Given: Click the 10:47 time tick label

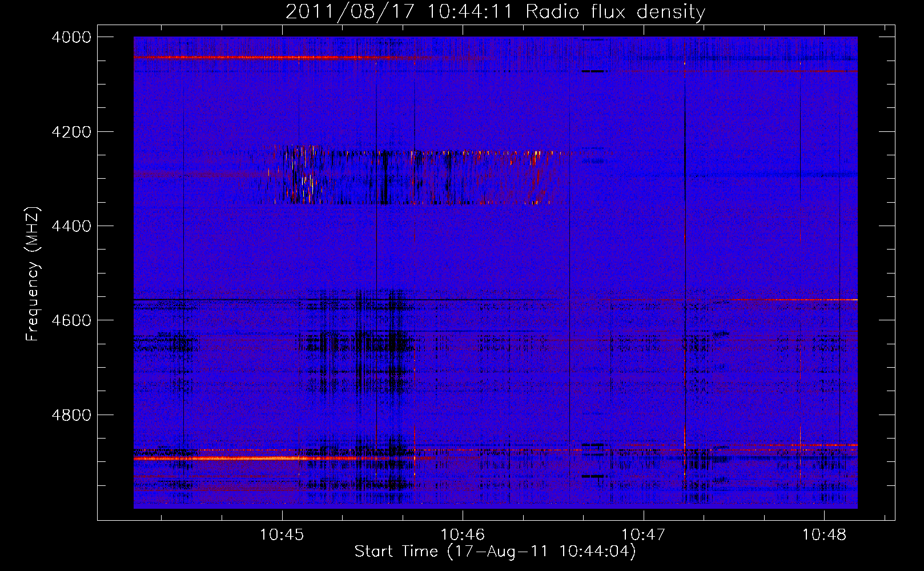Looking at the screenshot, I should click(x=644, y=534).
